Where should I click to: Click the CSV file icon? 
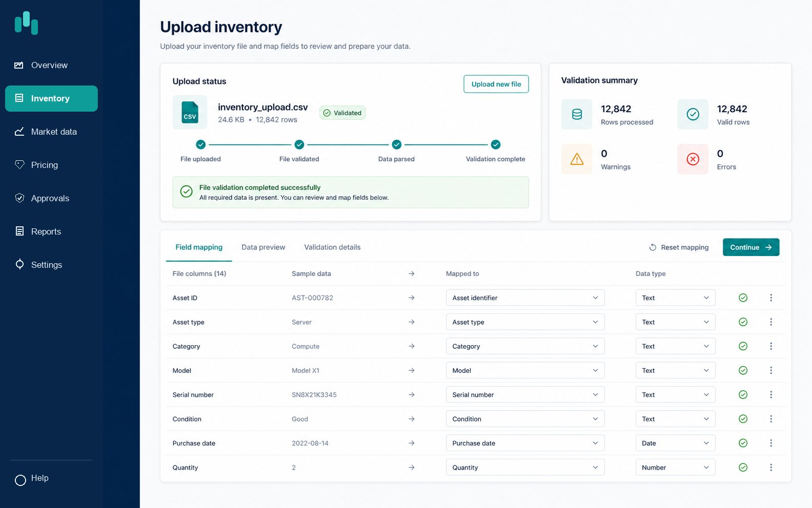click(190, 112)
